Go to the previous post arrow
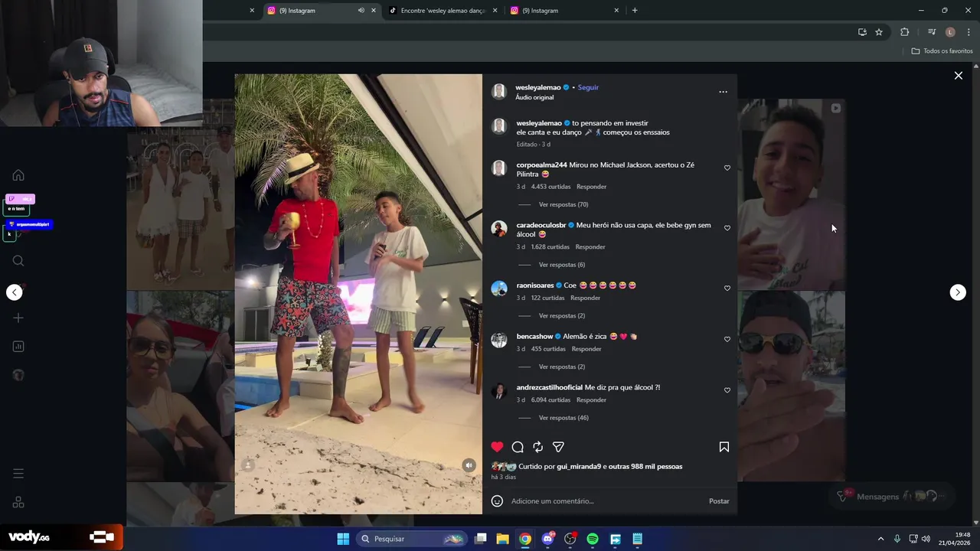980x551 pixels. pos(15,292)
